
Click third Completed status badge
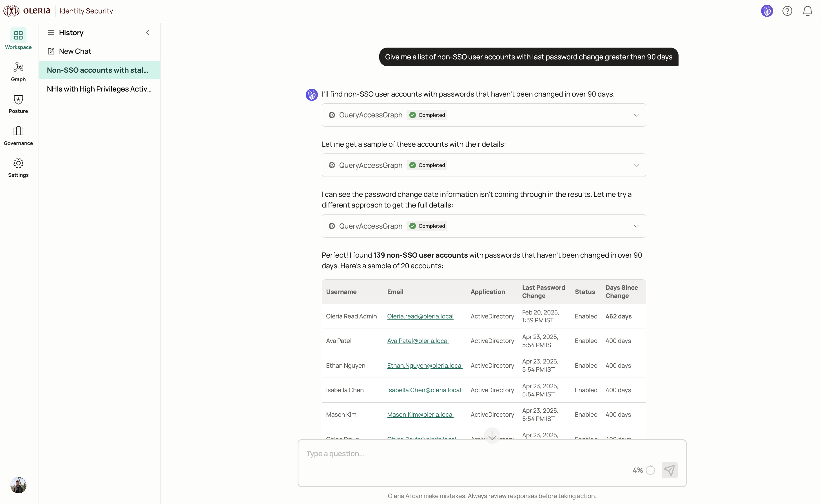(x=427, y=226)
